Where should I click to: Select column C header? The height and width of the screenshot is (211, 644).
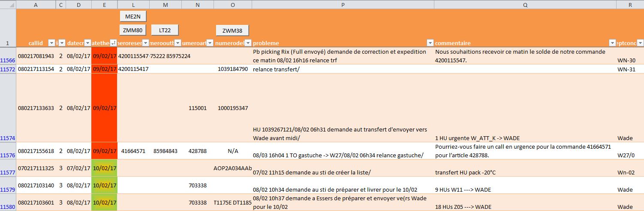click(x=61, y=5)
